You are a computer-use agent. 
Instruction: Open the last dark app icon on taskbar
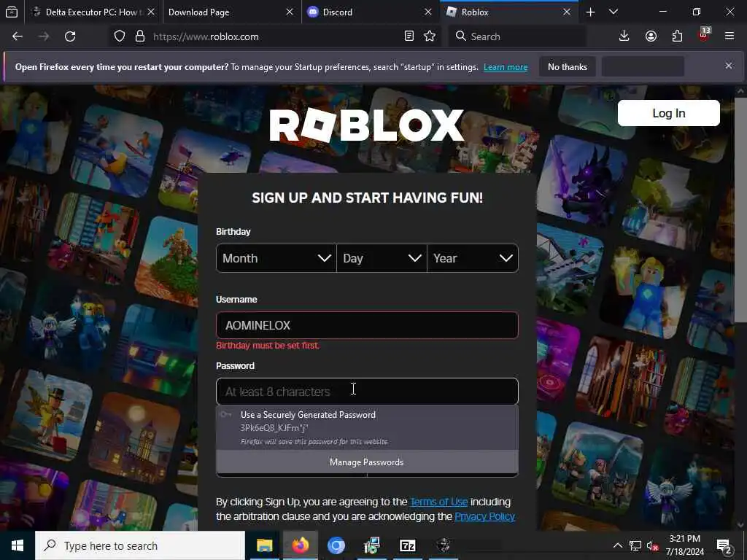click(444, 545)
